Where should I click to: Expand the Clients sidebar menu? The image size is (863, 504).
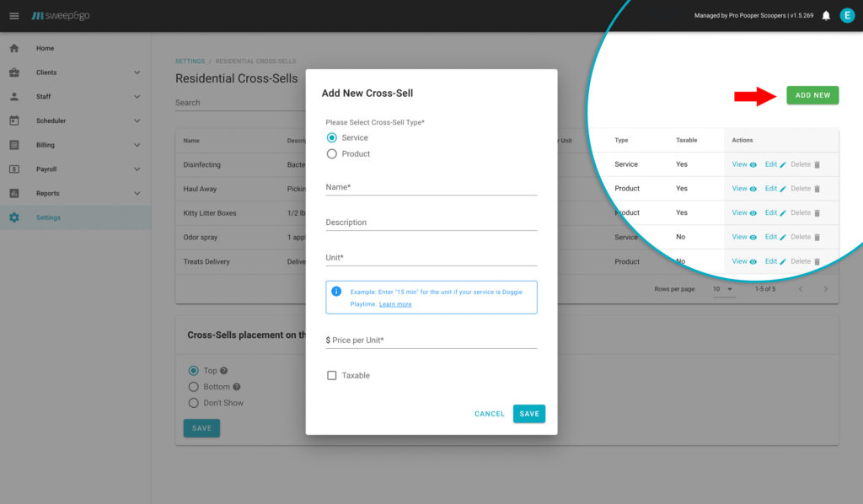137,72
